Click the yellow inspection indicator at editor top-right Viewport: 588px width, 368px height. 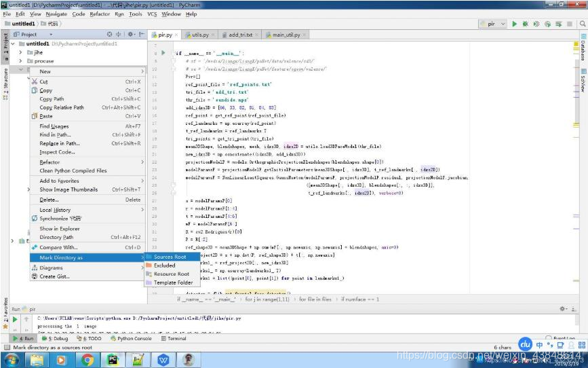pos(576,45)
